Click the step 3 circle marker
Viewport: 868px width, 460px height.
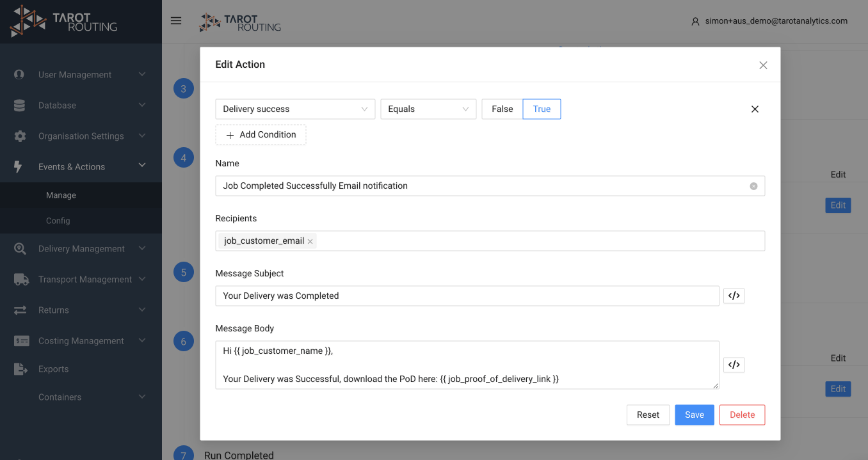pos(184,88)
